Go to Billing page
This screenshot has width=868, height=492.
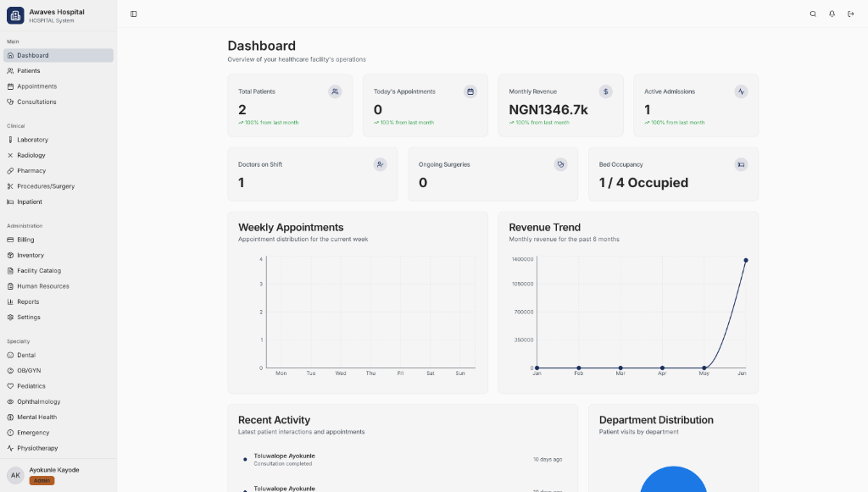click(58, 240)
